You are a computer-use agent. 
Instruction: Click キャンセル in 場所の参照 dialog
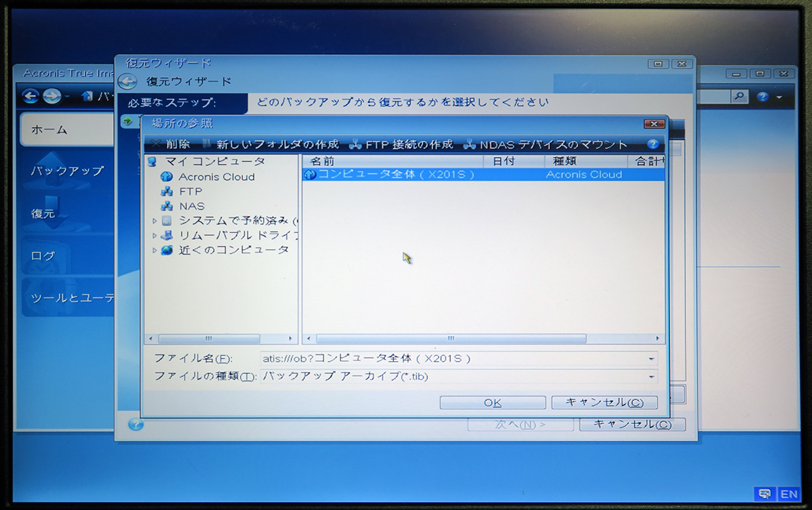pos(604,402)
